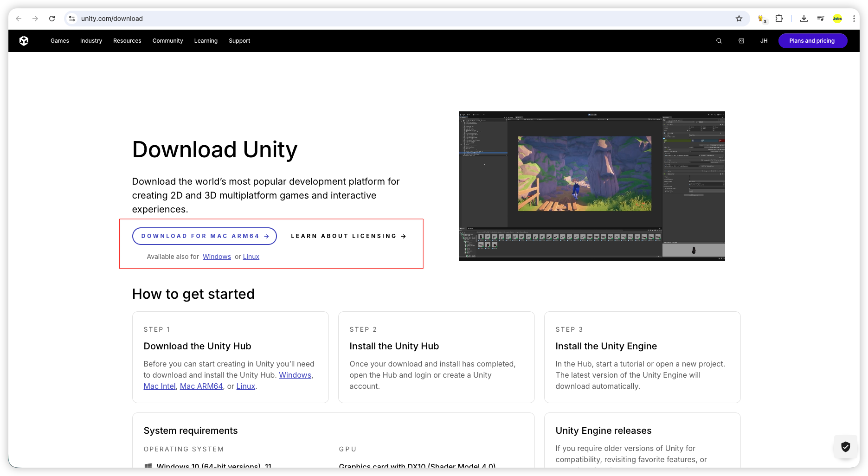Click Linux link under Available also for
Viewport: 868px width, 476px height.
(251, 257)
